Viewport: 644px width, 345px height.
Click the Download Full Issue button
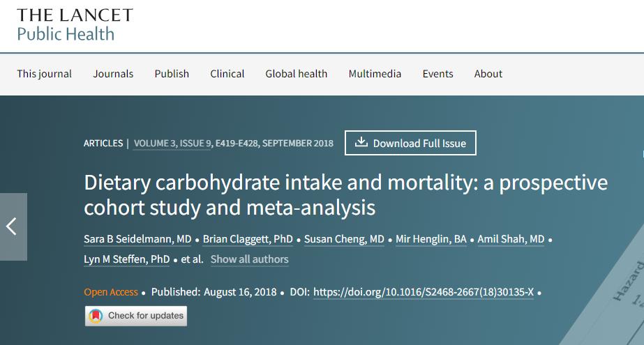click(410, 143)
